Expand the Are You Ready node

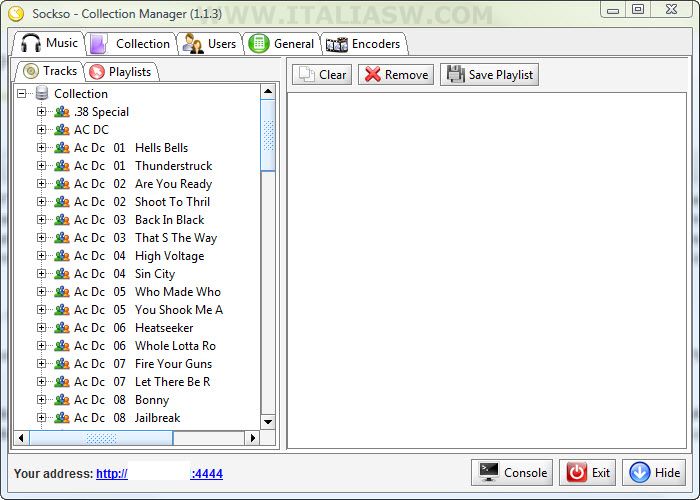(x=41, y=183)
